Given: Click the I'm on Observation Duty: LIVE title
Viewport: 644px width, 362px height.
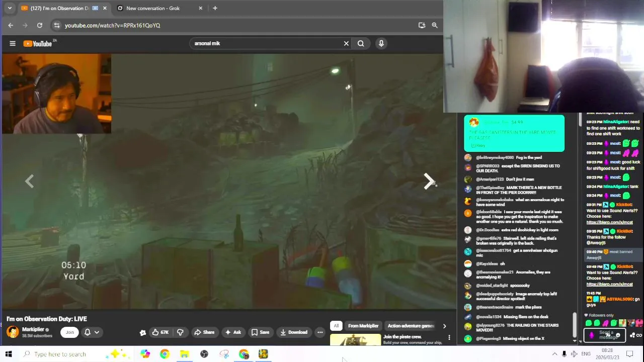Looking at the screenshot, I should coord(47,319).
